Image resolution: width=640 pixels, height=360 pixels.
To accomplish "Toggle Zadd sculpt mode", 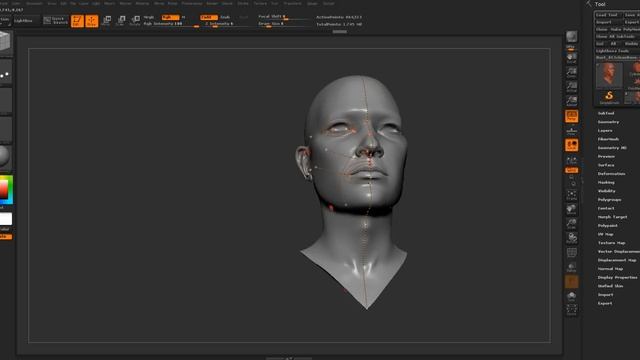I will 209,17.
